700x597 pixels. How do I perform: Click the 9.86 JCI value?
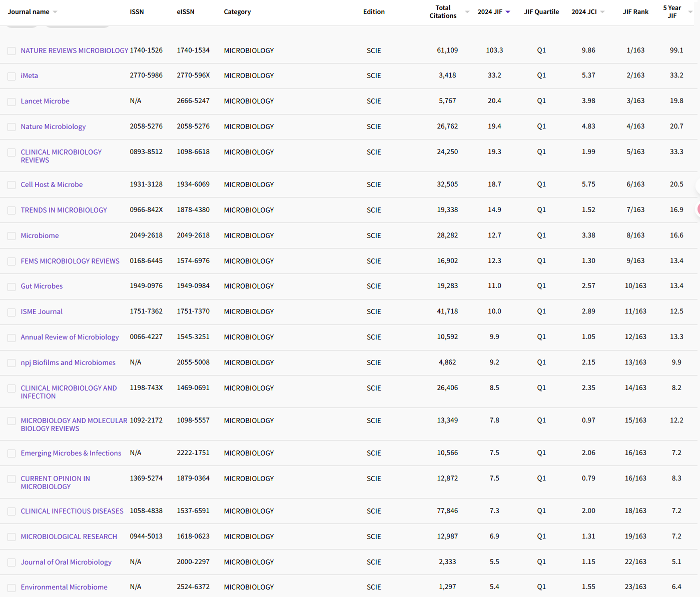tap(588, 50)
